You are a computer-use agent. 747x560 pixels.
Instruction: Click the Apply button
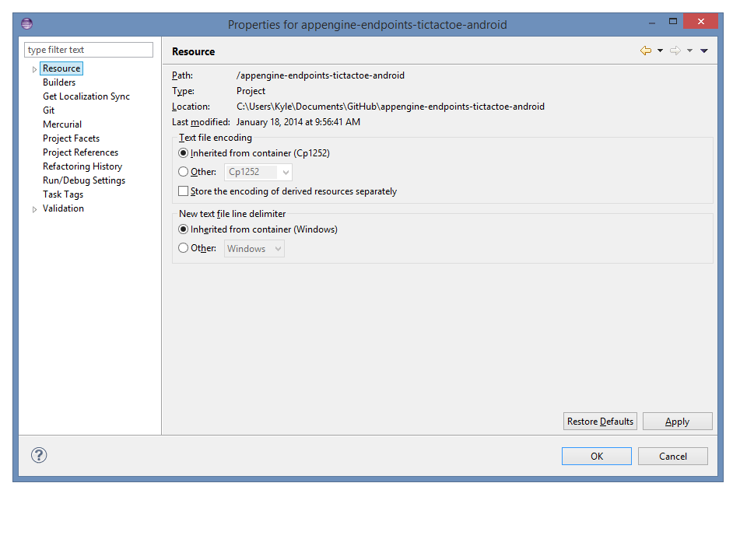coord(678,422)
